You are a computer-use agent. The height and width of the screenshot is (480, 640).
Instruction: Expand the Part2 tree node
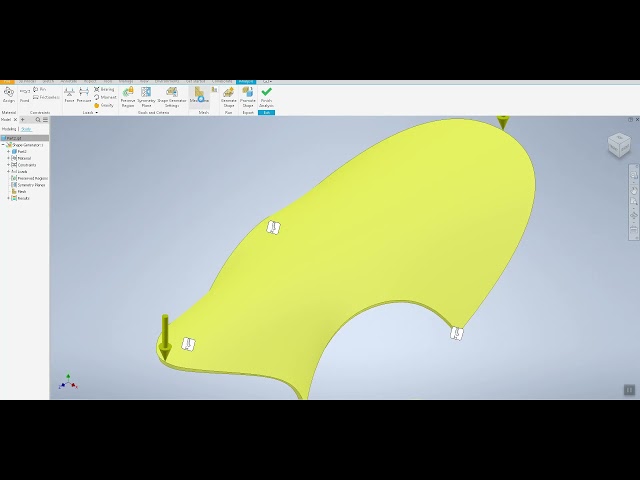(9, 151)
